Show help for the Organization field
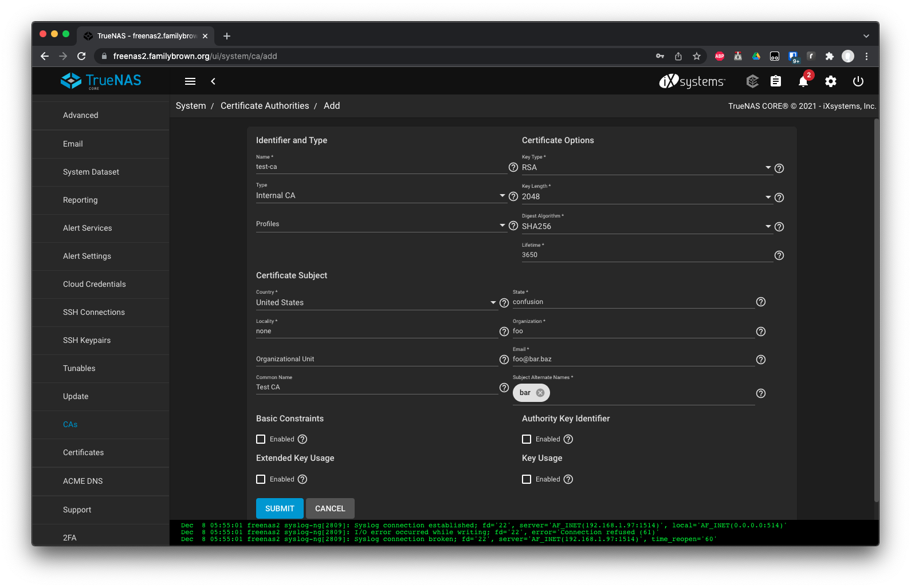Image resolution: width=911 pixels, height=588 pixels. tap(761, 332)
